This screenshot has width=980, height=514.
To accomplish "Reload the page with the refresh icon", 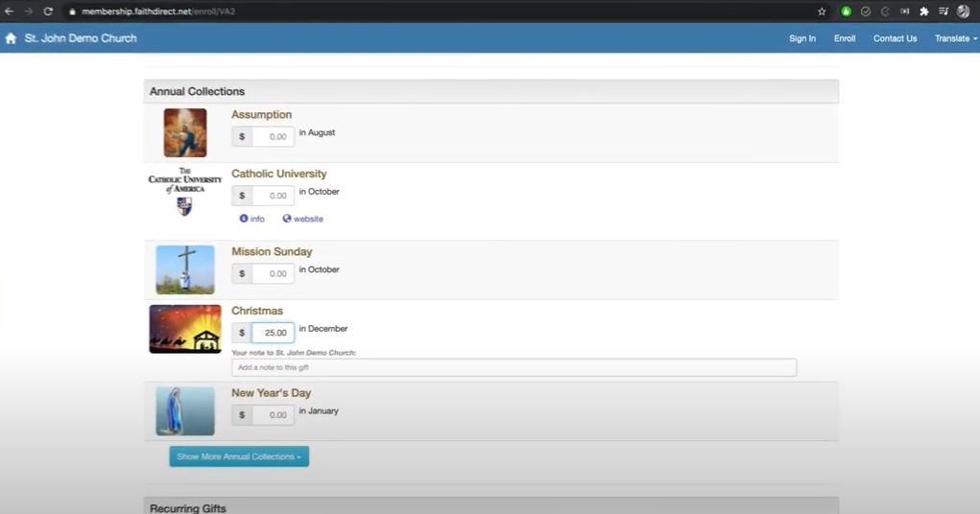I will pos(48,12).
